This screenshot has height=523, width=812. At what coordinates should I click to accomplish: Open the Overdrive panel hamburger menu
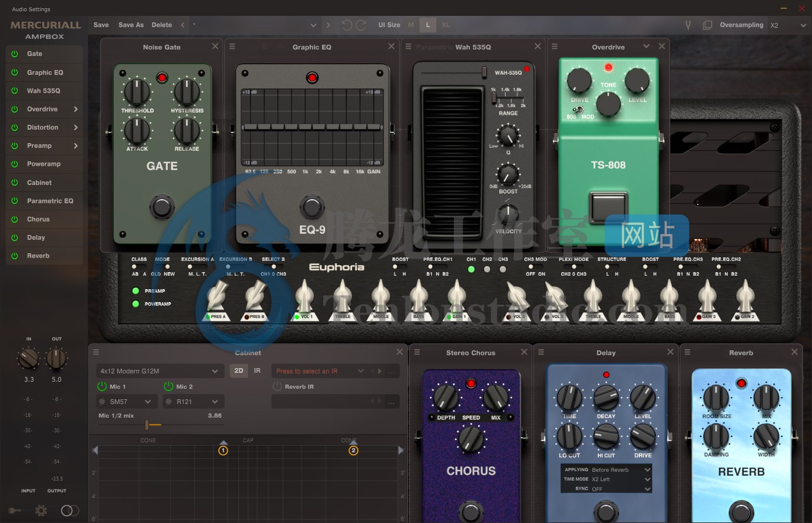(555, 47)
